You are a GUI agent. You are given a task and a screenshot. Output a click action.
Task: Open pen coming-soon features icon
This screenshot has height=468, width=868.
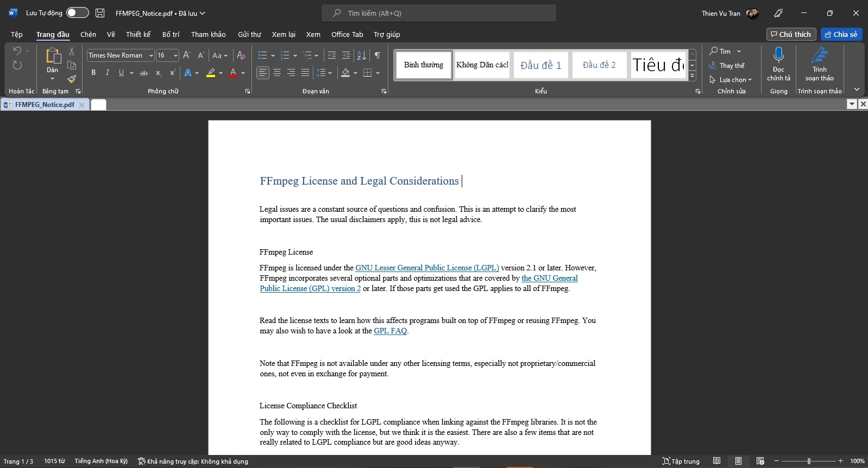pyautogui.click(x=778, y=13)
